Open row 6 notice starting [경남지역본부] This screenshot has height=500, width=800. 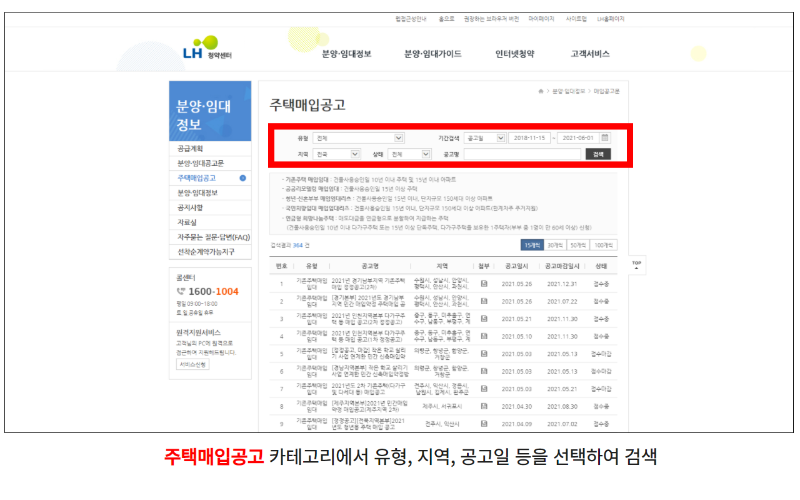[370, 371]
